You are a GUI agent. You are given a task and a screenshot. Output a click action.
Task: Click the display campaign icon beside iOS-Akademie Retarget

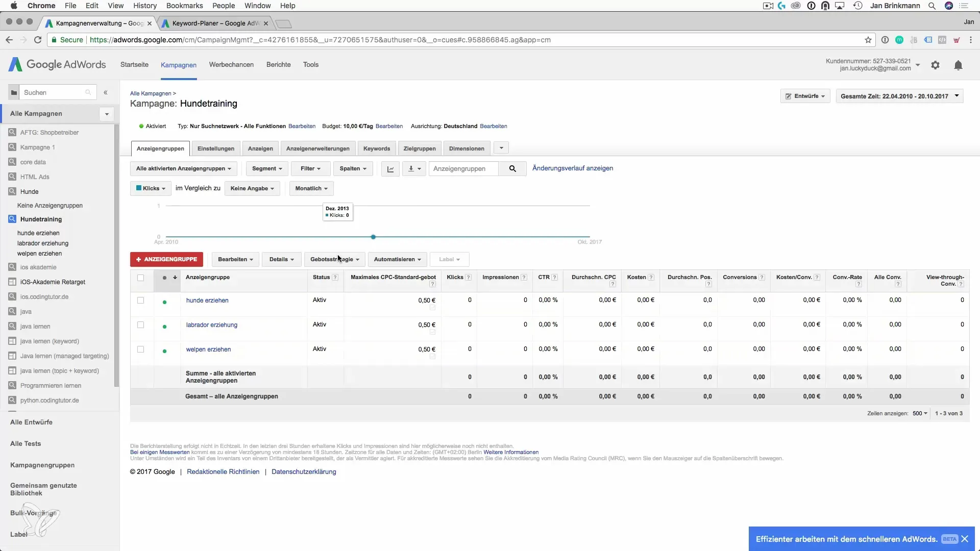12,282
